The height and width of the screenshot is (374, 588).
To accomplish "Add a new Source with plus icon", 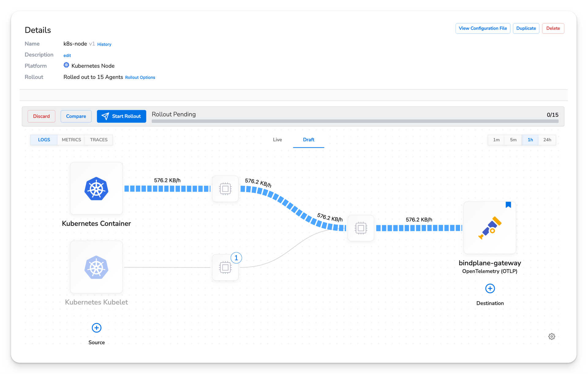I will [96, 328].
